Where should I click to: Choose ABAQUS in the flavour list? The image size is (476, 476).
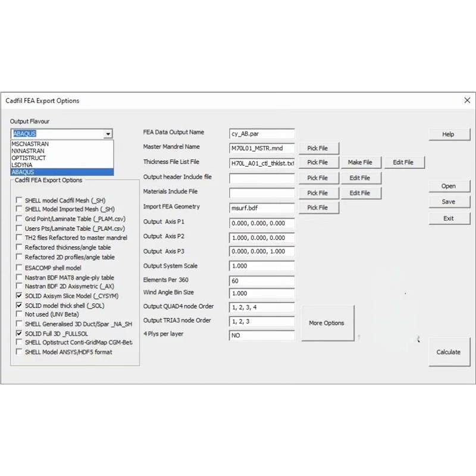point(62,172)
